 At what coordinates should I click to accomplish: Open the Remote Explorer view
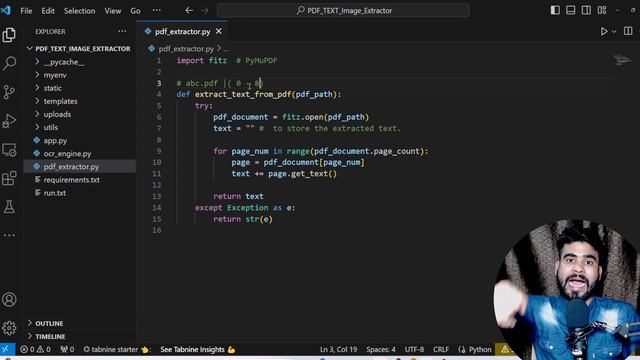coord(9,150)
